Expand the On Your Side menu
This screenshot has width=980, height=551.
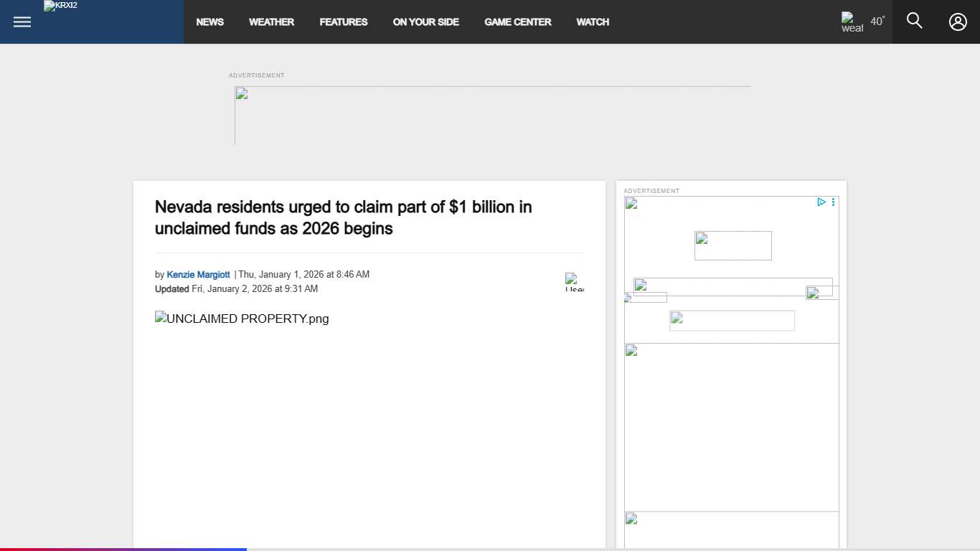coord(425,22)
